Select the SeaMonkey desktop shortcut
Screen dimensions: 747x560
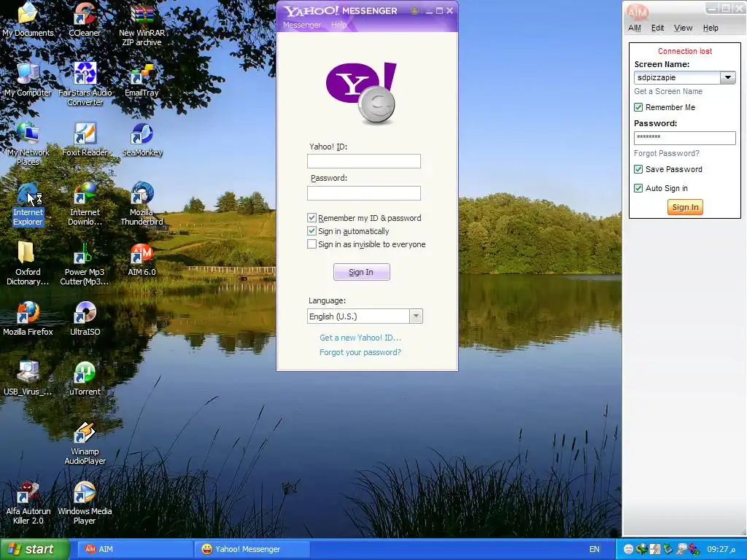point(142,139)
